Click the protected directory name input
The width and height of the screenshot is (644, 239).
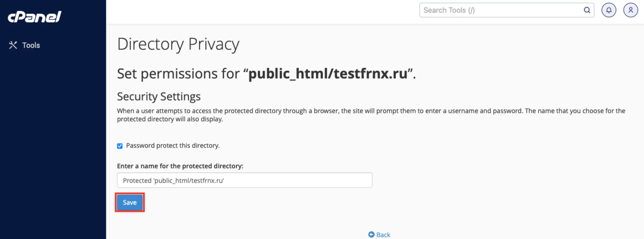pyautogui.click(x=244, y=180)
